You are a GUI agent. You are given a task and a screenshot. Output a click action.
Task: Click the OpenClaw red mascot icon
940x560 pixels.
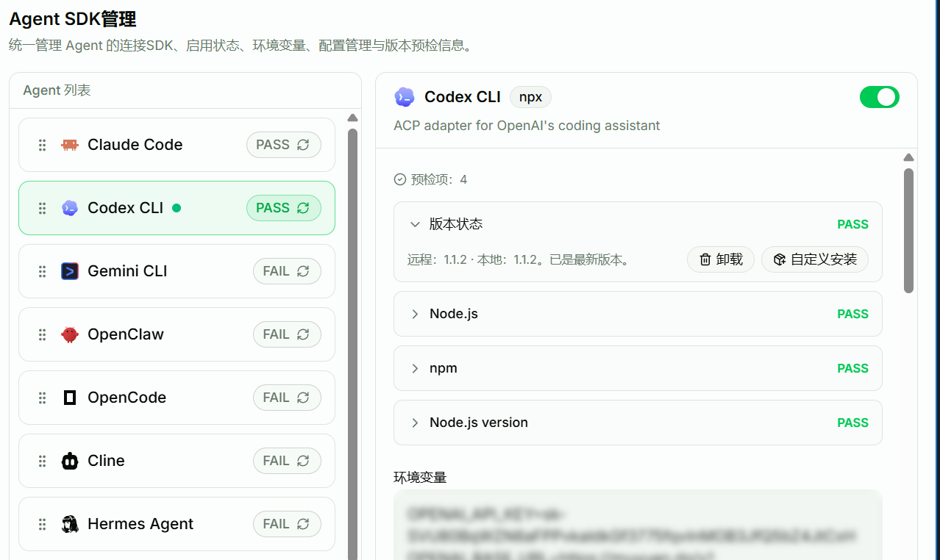point(70,334)
